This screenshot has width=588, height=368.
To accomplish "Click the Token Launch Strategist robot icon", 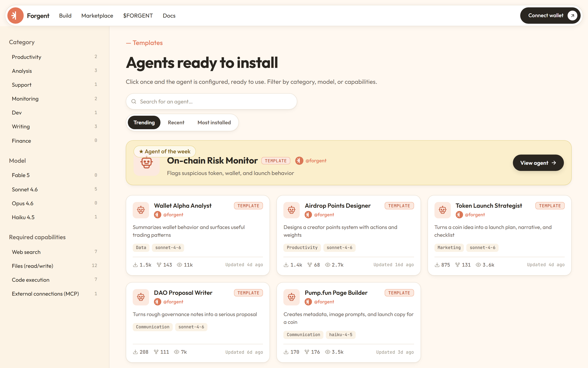I will coord(442,210).
